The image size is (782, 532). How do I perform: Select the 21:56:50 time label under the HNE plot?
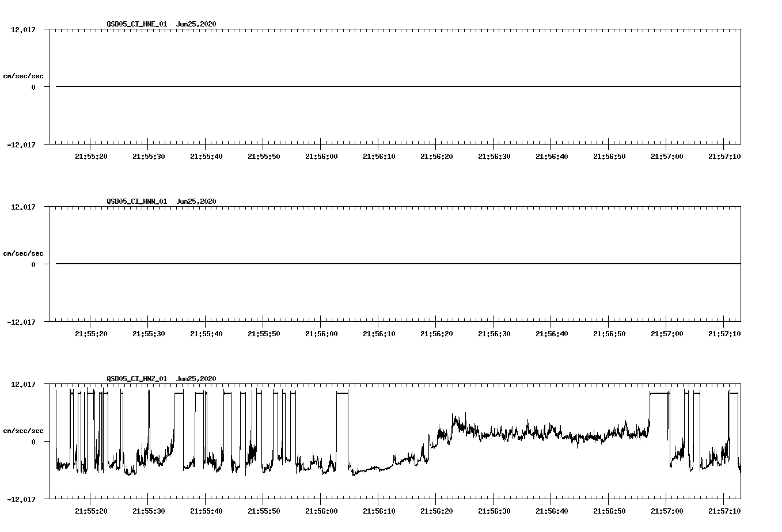tap(609, 156)
